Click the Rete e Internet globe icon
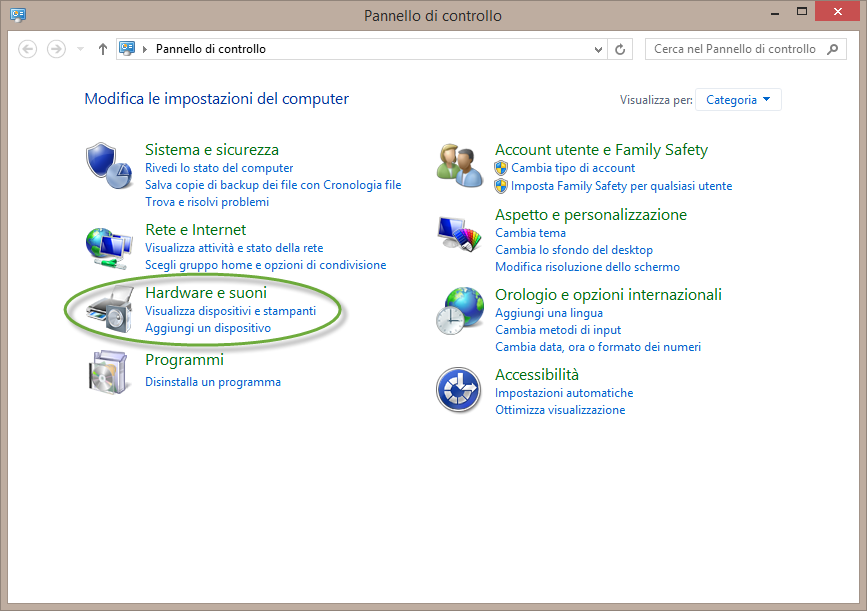This screenshot has width=867, height=611. 107,244
